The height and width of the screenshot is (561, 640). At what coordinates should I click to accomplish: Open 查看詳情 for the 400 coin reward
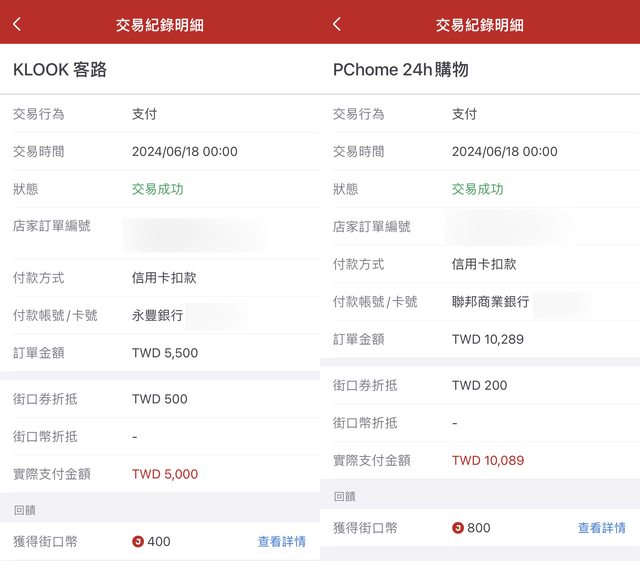click(x=281, y=542)
